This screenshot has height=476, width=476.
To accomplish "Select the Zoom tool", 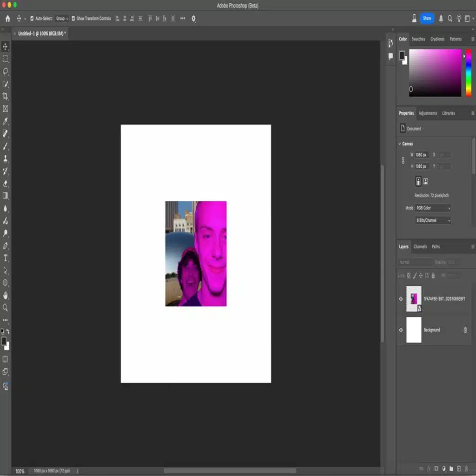I will [6, 307].
